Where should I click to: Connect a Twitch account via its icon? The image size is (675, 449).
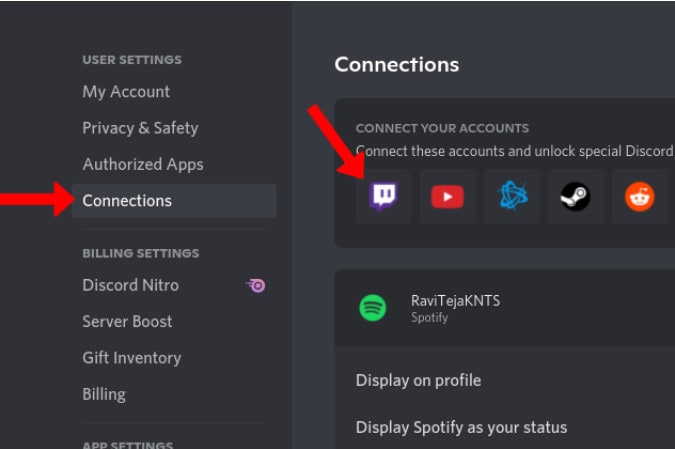coord(383,196)
